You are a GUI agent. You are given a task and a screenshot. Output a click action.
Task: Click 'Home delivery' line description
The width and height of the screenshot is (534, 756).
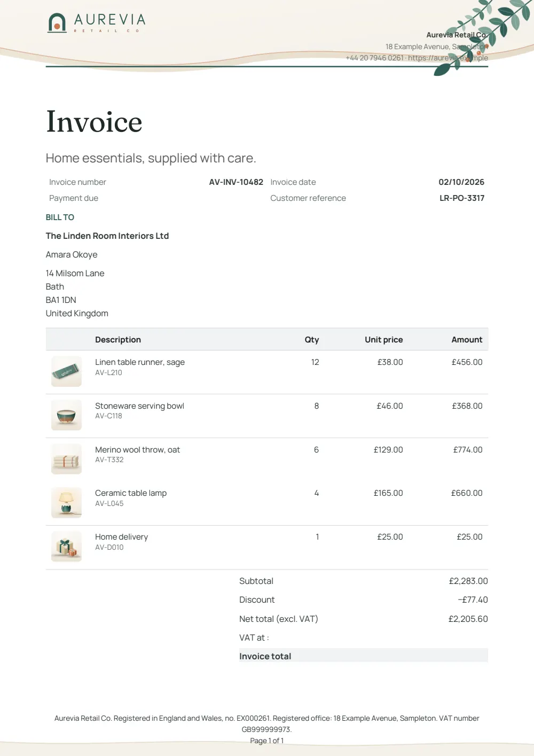pos(121,537)
